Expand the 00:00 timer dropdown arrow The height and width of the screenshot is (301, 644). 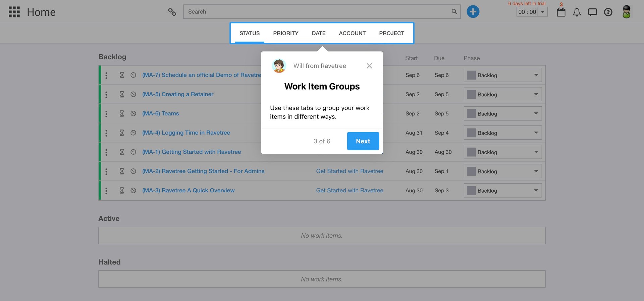click(543, 12)
